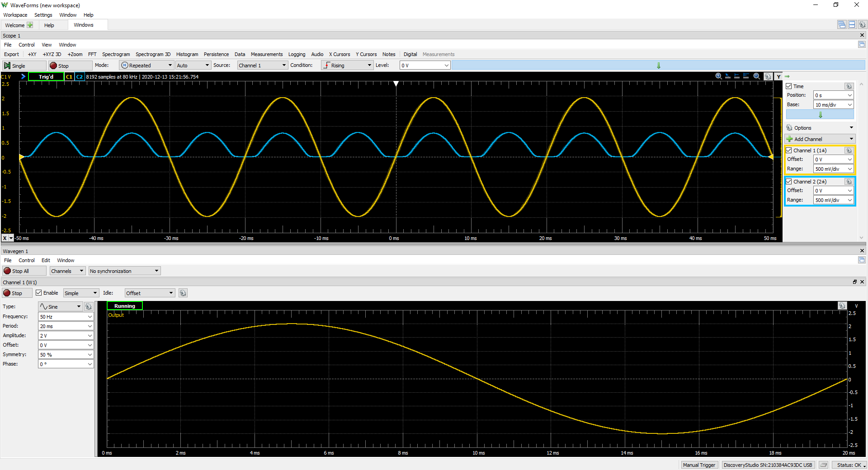Click the gear icon beside the Y button
Screen dimensions: 868x470
click(768, 76)
